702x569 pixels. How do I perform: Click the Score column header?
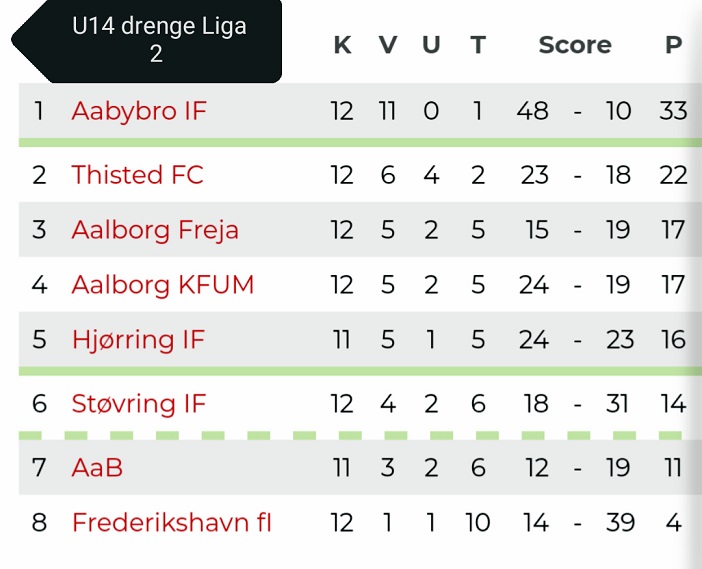[x=575, y=45]
